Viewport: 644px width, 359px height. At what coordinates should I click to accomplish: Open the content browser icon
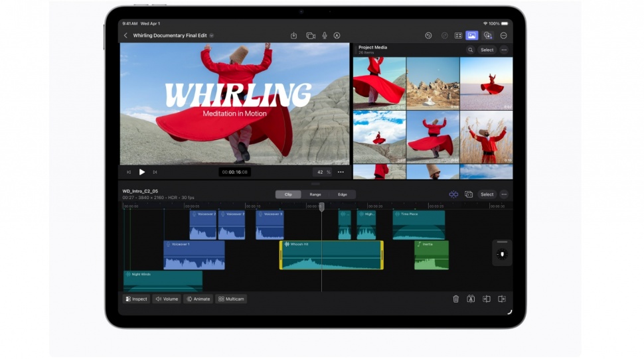[x=488, y=36]
